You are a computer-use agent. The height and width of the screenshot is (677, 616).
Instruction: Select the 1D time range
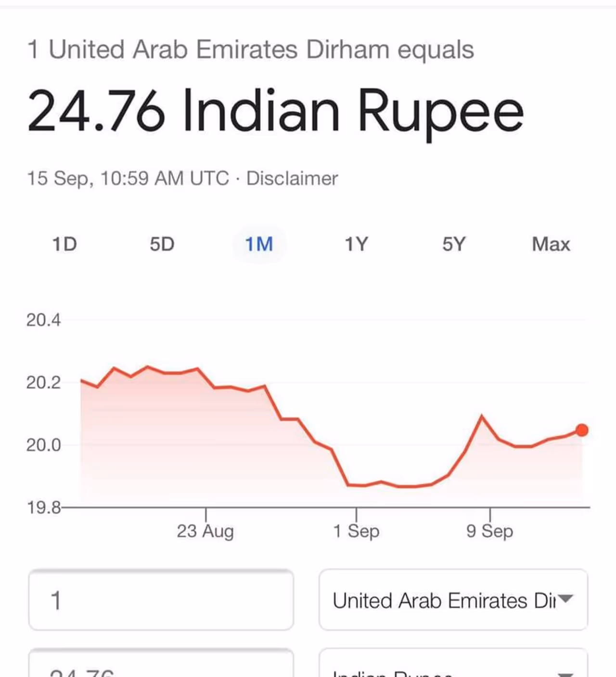click(64, 244)
